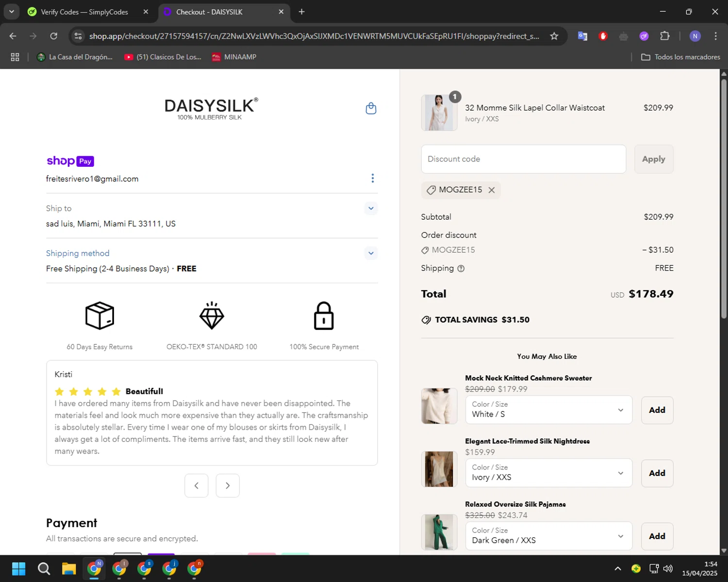The width and height of the screenshot is (728, 582).
Task: Click the site information icon in address bar
Action: pyautogui.click(x=78, y=36)
